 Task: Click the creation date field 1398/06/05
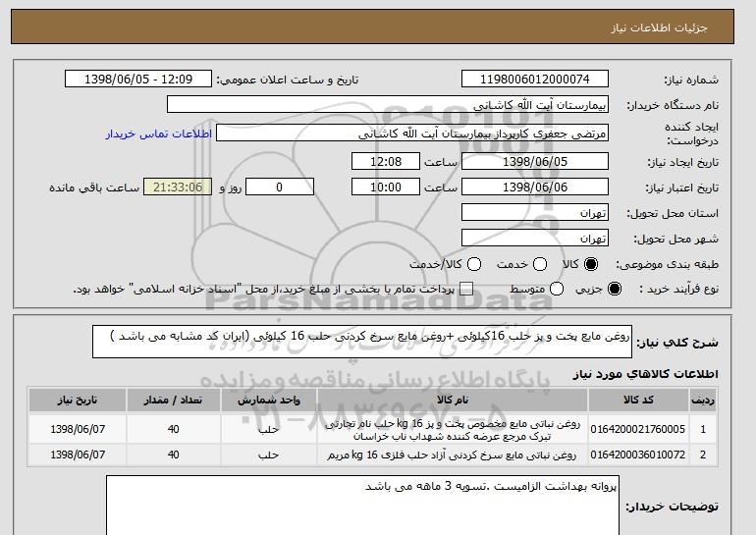tap(535, 161)
